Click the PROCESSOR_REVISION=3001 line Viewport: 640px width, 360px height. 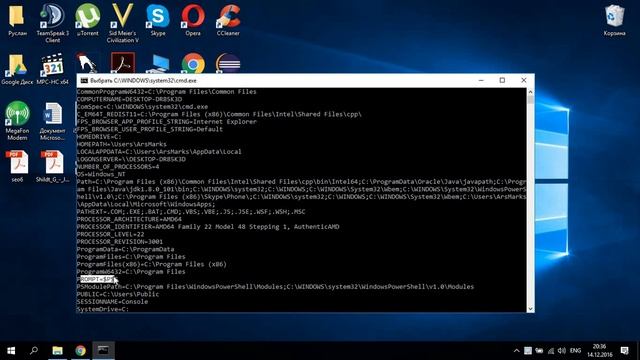tap(120, 242)
